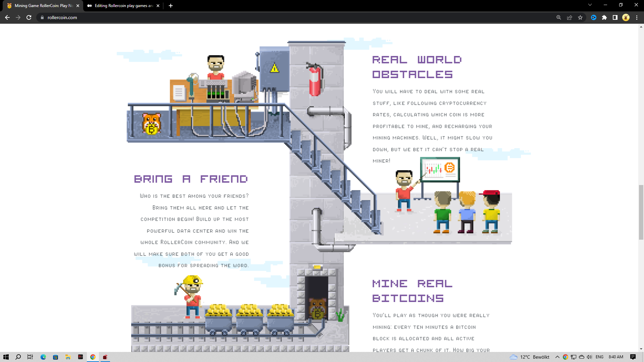Toggle the Chrome side panel
This screenshot has width=644, height=362.
click(x=615, y=17)
